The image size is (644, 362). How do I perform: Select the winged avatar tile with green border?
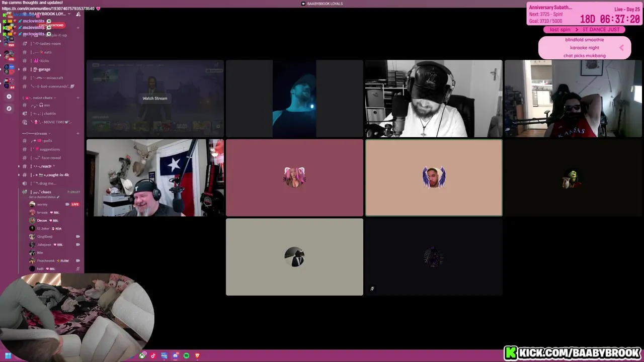tap(434, 178)
